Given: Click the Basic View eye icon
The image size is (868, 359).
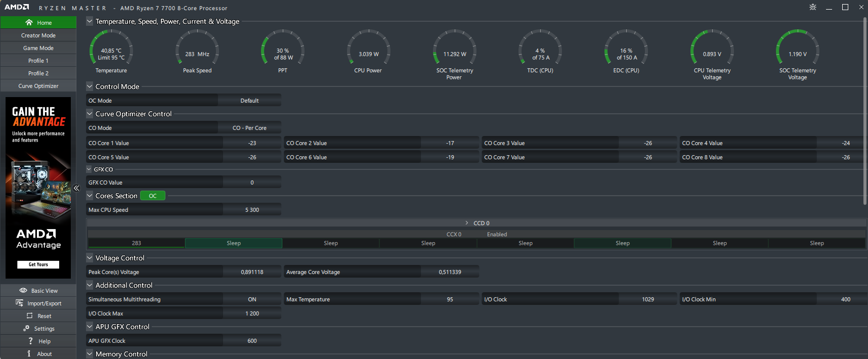Looking at the screenshot, I should [x=23, y=290].
